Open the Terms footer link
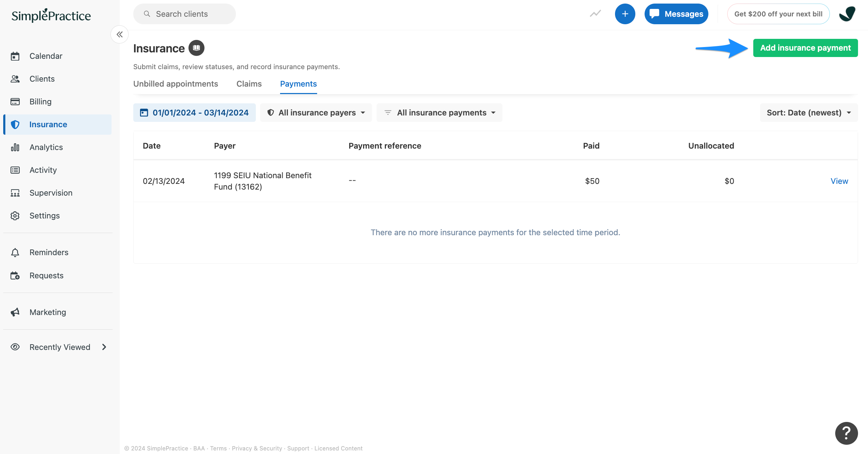The height and width of the screenshot is (454, 868). 218,448
